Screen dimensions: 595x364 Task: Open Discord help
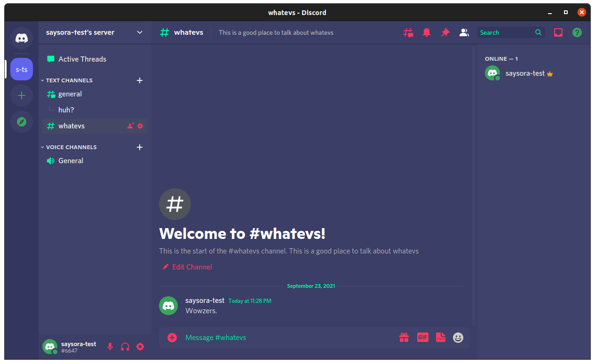(x=577, y=32)
